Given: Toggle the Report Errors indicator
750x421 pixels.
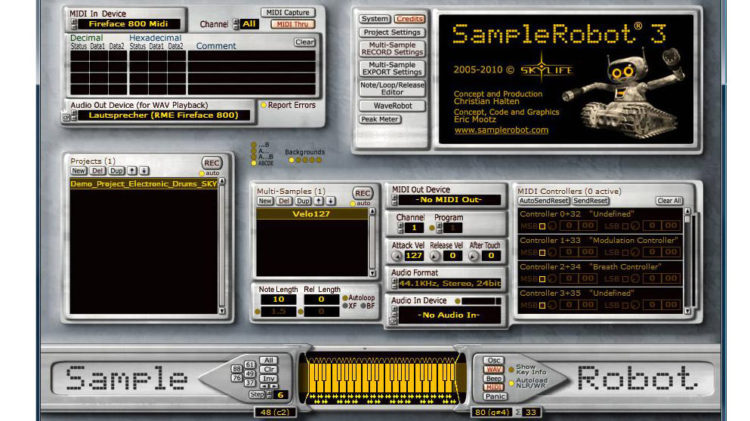Looking at the screenshot, I should click(x=264, y=105).
